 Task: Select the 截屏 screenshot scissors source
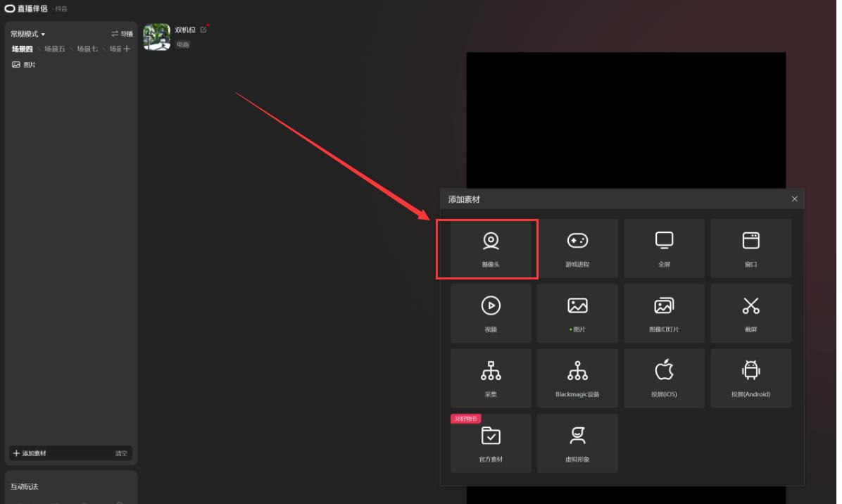(x=750, y=313)
